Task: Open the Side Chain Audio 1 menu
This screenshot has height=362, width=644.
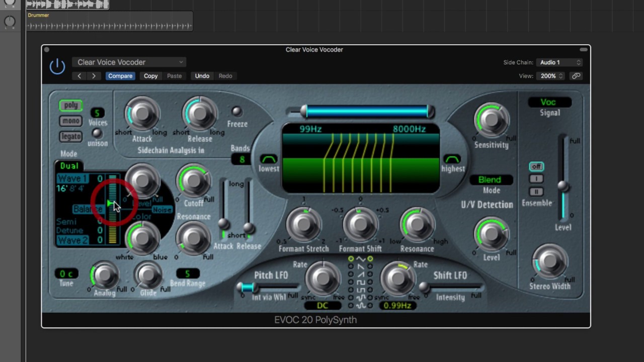Action: coord(559,62)
